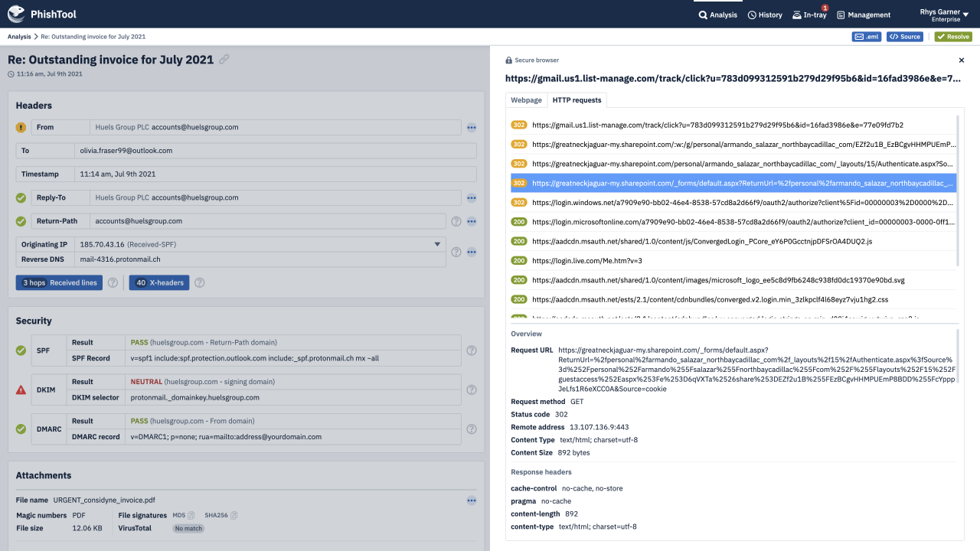Screen dimensions: 980x551
Task: Open help icon for SPF result
Action: pyautogui.click(x=472, y=350)
